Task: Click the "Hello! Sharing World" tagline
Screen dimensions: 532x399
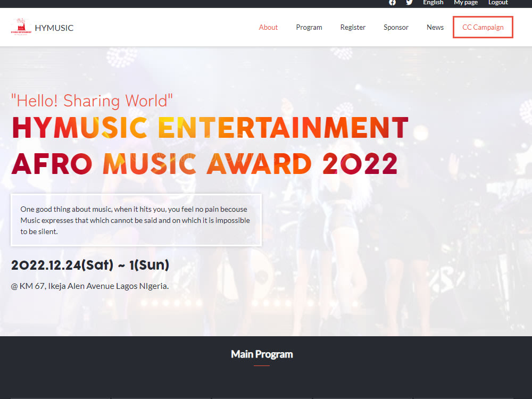Action: 92,101
